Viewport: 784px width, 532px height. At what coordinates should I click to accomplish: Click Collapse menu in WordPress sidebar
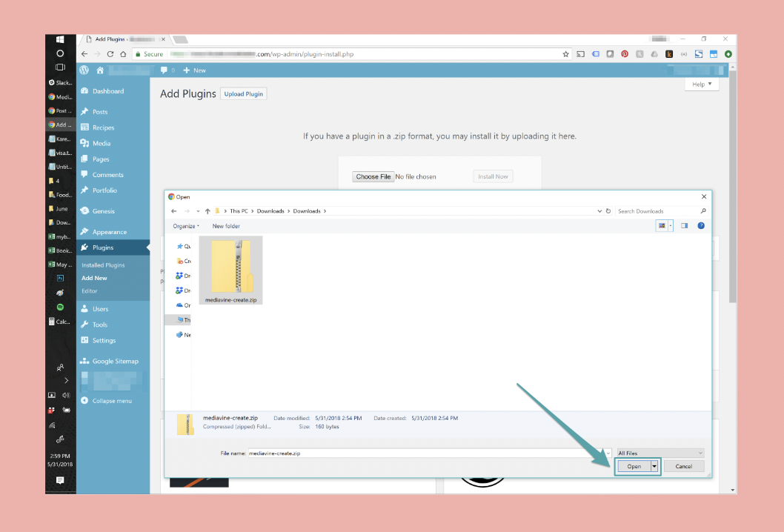pos(107,401)
